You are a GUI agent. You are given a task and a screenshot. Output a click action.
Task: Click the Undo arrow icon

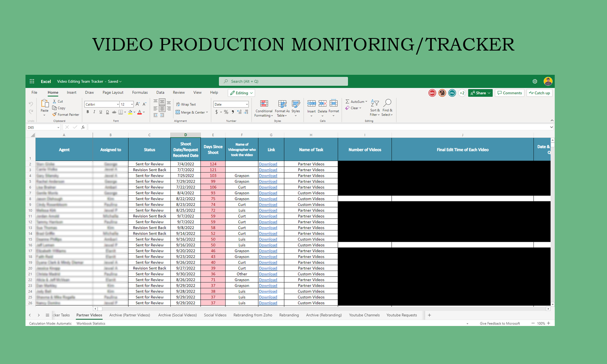(31, 104)
